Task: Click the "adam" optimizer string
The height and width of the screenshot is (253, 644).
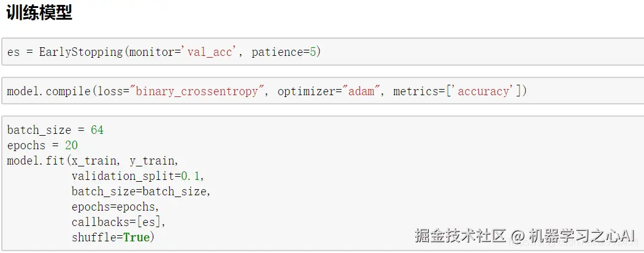Action: (x=361, y=91)
